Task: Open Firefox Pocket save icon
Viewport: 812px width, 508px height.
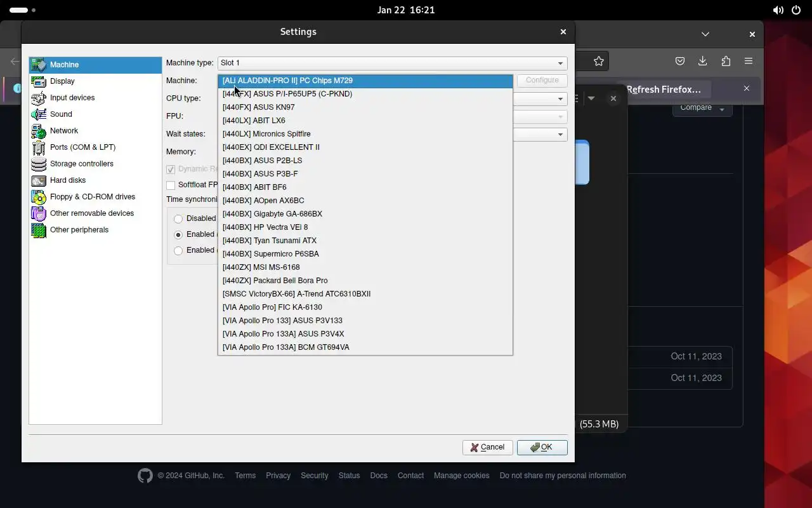Action: (680, 61)
